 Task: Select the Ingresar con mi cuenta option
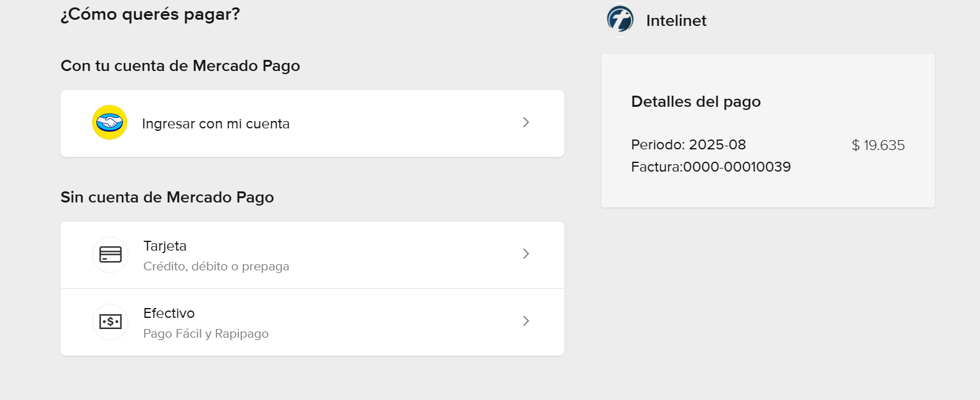216,124
